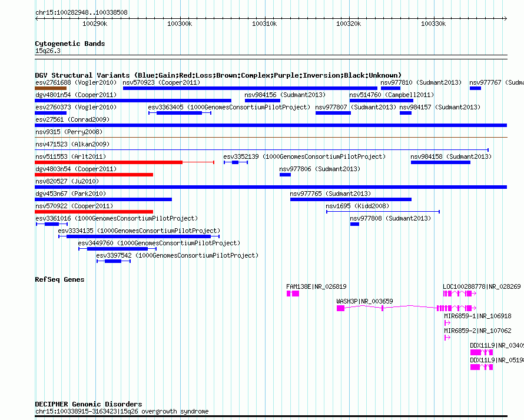Click esv3352139 1000Genomes label
The height and width of the screenshot is (420, 524).
[x=304, y=156]
